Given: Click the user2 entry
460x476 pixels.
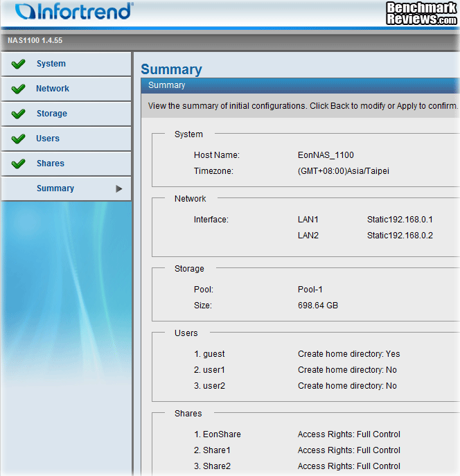Looking at the screenshot, I should pyautogui.click(x=209, y=385).
